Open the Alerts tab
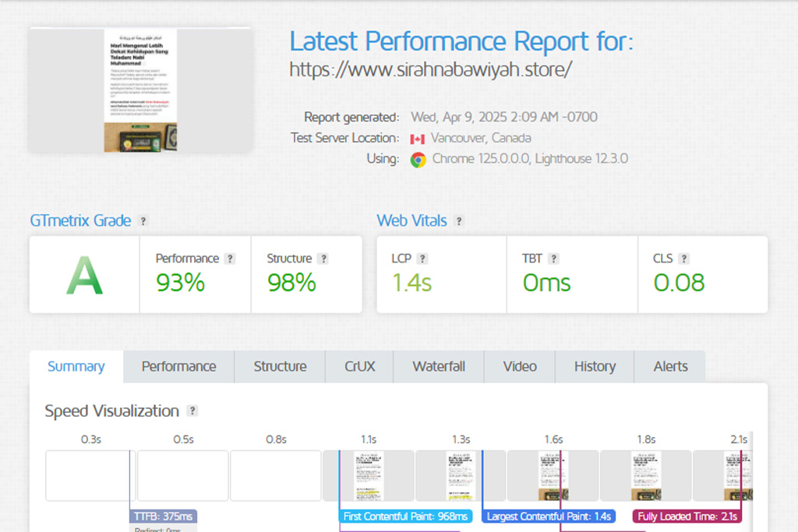This screenshot has height=532, width=798. (x=670, y=367)
